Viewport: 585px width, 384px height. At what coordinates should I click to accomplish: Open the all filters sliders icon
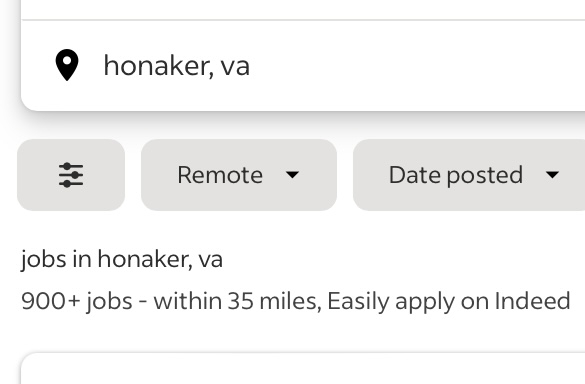tap(71, 175)
